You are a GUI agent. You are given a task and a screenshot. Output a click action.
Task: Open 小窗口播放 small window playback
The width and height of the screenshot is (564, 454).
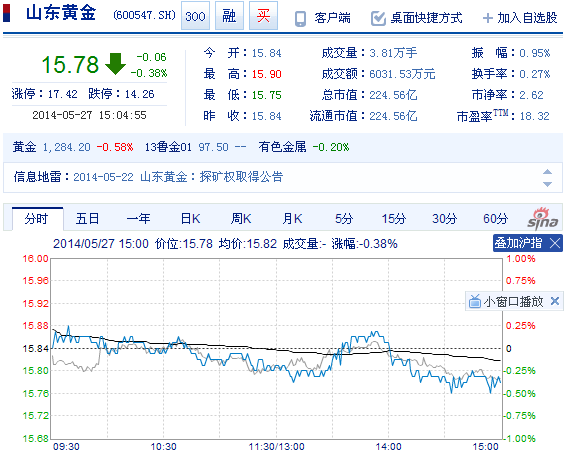point(513,301)
